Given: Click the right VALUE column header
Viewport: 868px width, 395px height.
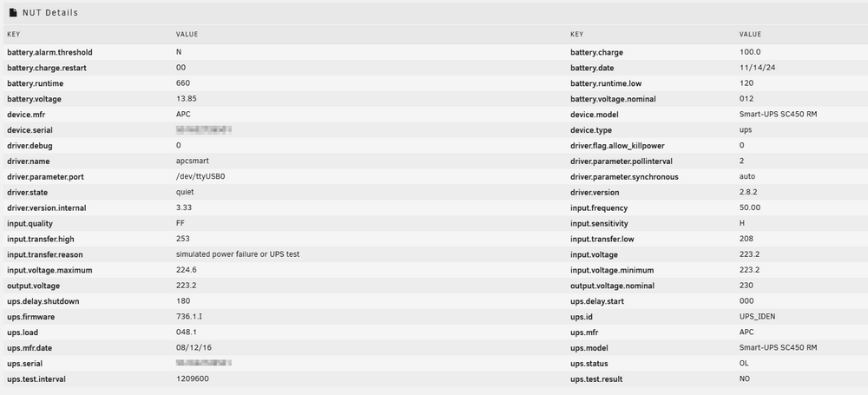Looking at the screenshot, I should click(750, 35).
